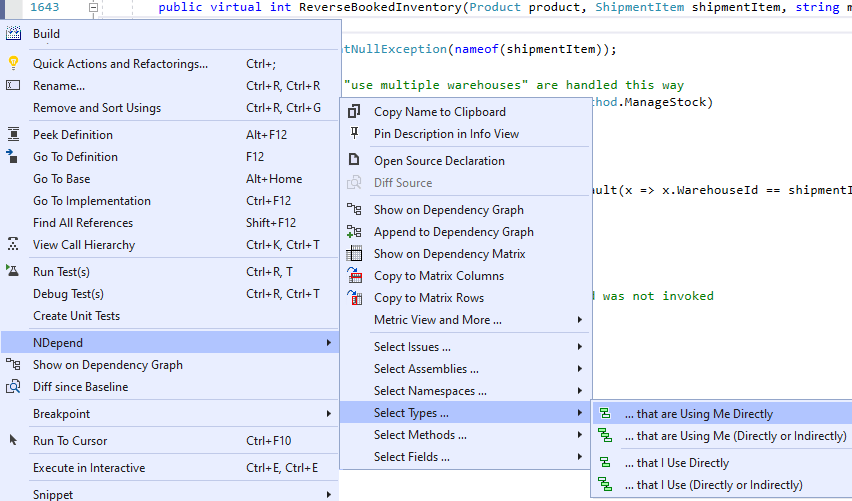Expand Metric View and More submenu arrow

[580, 320]
